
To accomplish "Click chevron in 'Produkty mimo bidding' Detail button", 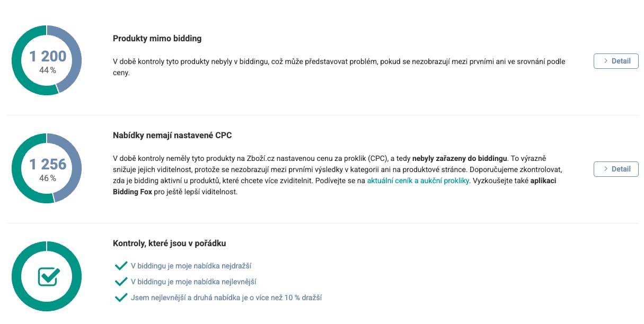I will pyautogui.click(x=605, y=61).
